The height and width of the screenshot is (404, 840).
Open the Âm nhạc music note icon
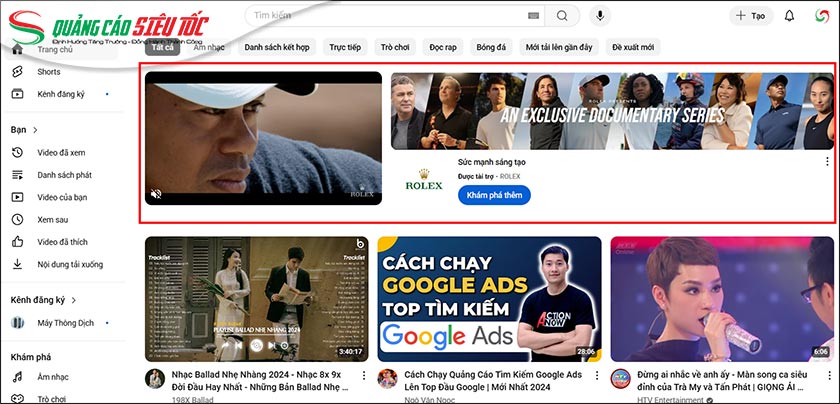[x=17, y=377]
